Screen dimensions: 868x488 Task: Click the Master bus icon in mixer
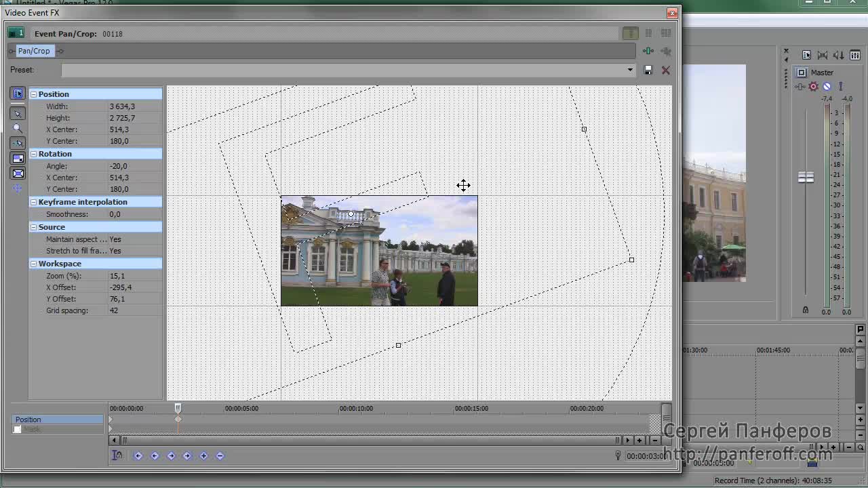(x=802, y=73)
